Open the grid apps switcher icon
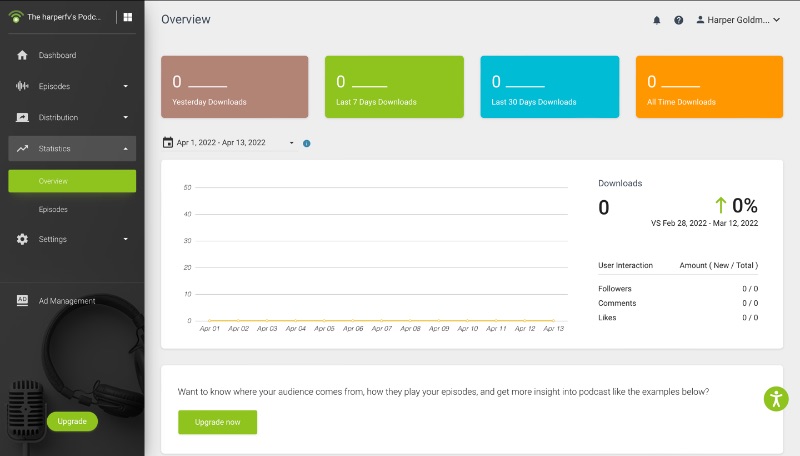The height and width of the screenshot is (456, 800). 128,17
